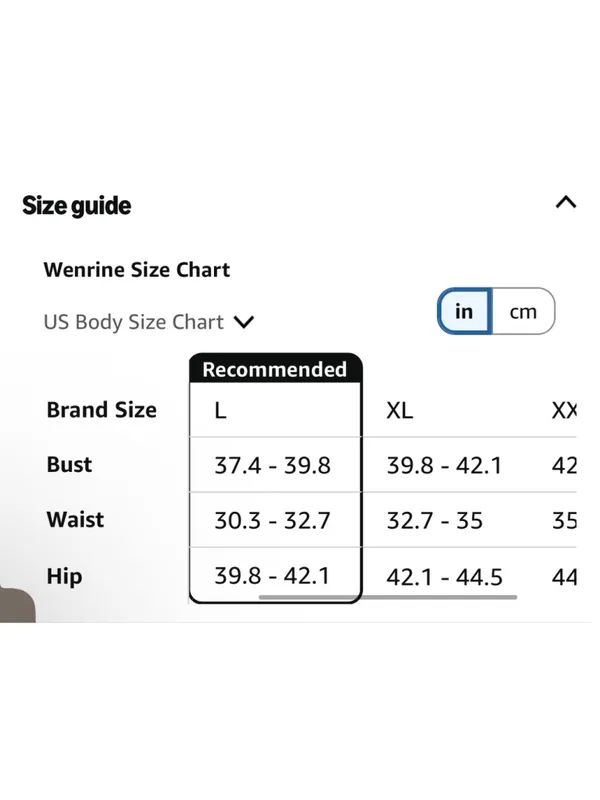Screen dimensions: 600x800
Task: Click the chevron next to US Body Size Chart
Action: (244, 322)
